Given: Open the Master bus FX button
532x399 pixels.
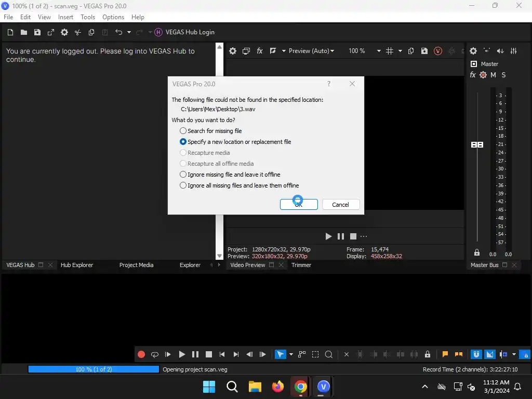Looking at the screenshot, I should [473, 75].
